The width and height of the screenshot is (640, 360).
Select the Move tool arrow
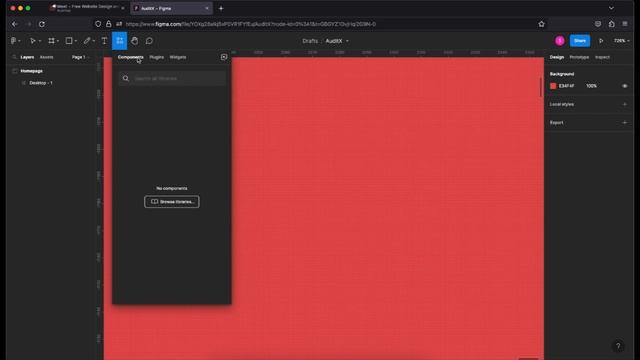pyautogui.click(x=33, y=41)
